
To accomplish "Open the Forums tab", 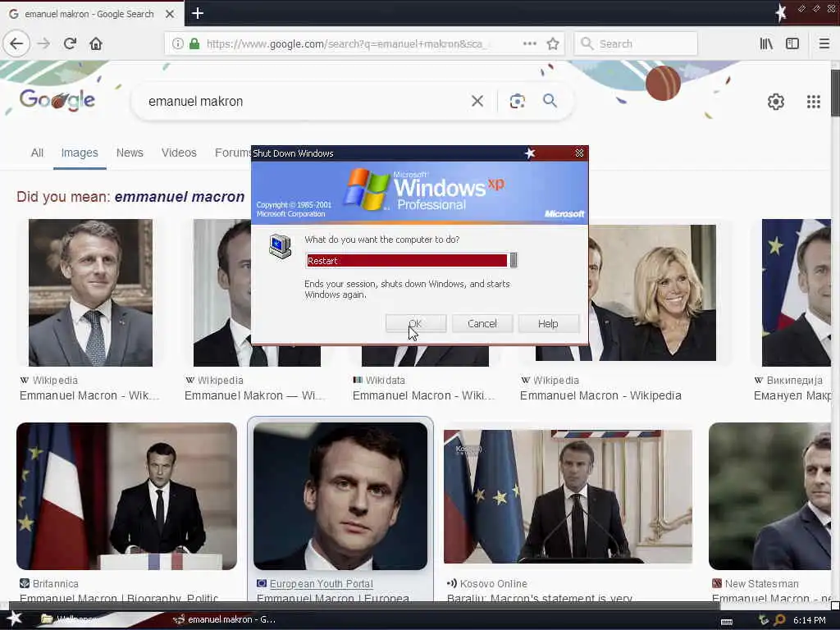I will [232, 153].
